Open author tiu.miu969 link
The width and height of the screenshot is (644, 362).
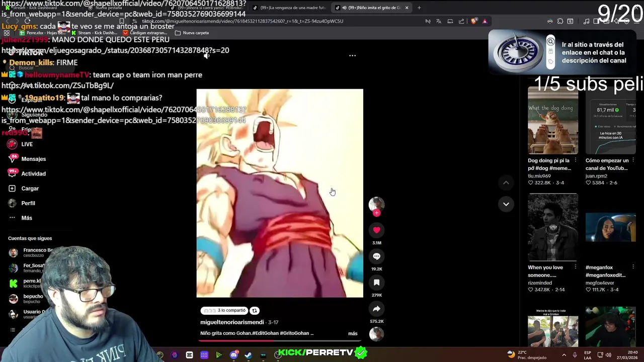tap(539, 176)
